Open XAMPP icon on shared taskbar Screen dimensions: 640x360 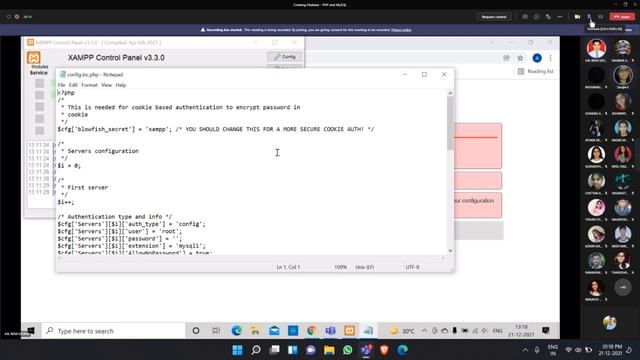click(349, 331)
